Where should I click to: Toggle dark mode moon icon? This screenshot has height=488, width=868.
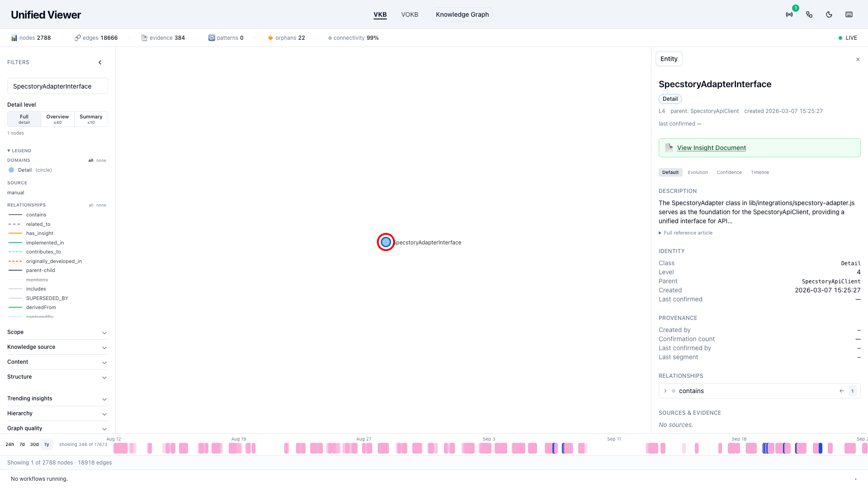click(829, 14)
